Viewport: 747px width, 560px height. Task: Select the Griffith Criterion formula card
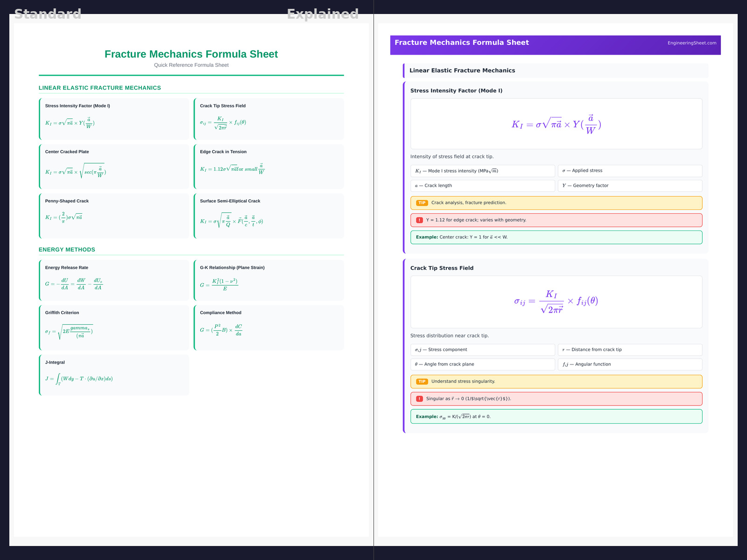click(114, 328)
